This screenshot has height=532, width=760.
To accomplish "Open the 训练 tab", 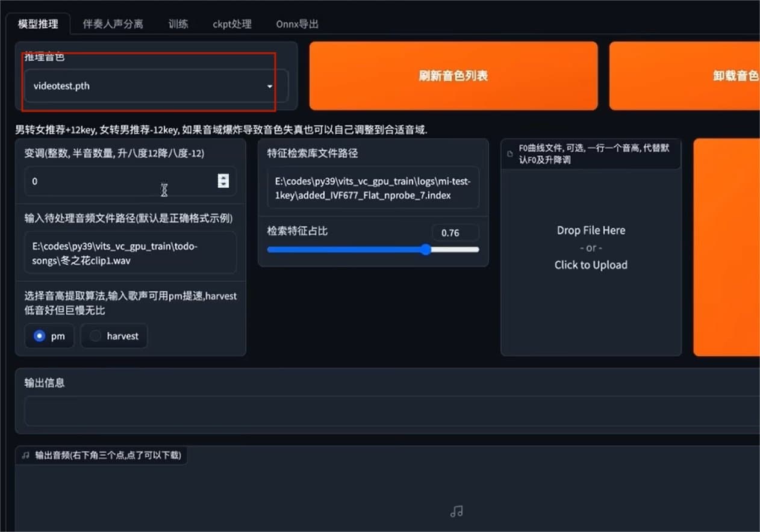I will (178, 24).
